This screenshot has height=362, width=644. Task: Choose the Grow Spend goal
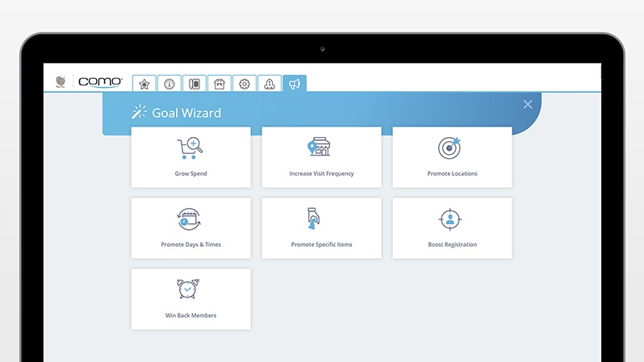click(190, 157)
